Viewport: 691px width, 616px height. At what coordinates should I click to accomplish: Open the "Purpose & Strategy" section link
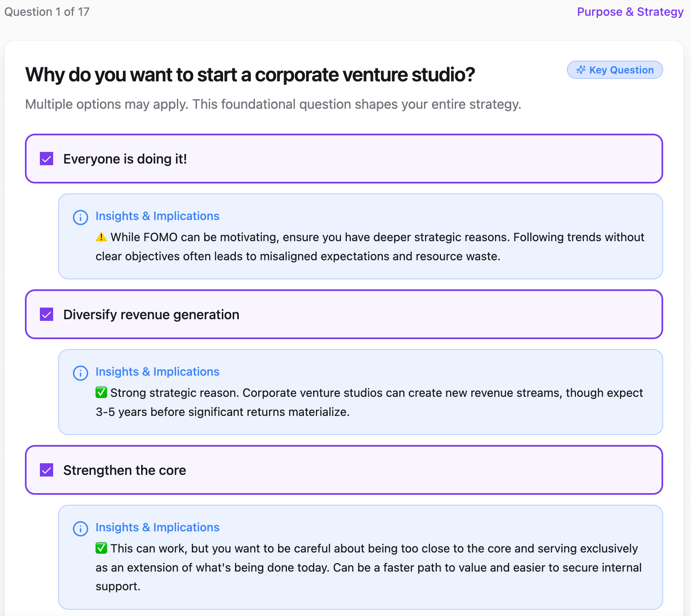[630, 12]
